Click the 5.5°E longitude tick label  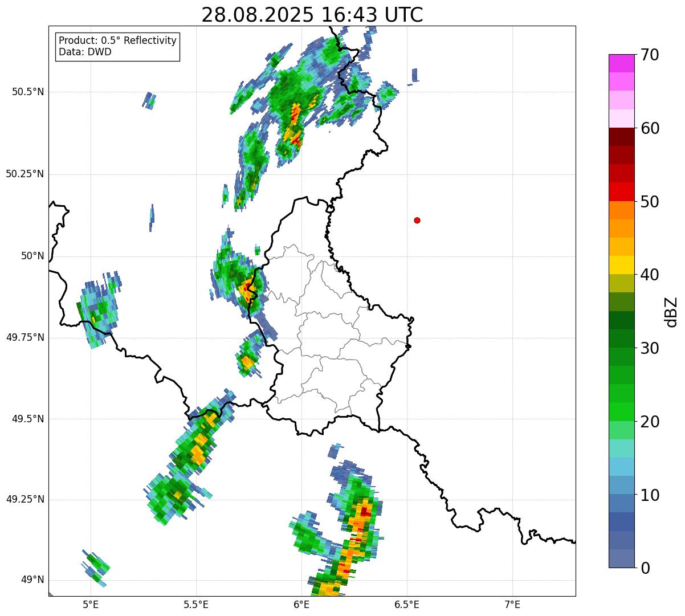coord(196,604)
